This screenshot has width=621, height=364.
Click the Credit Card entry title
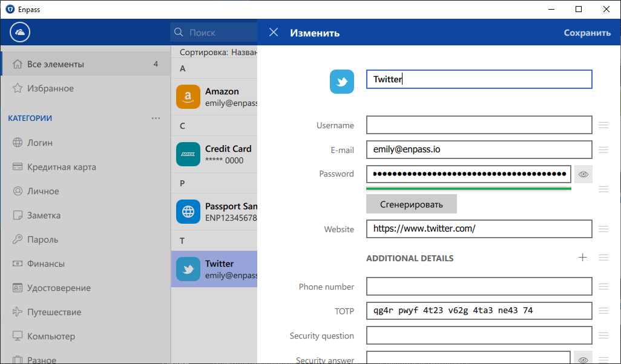[228, 149]
